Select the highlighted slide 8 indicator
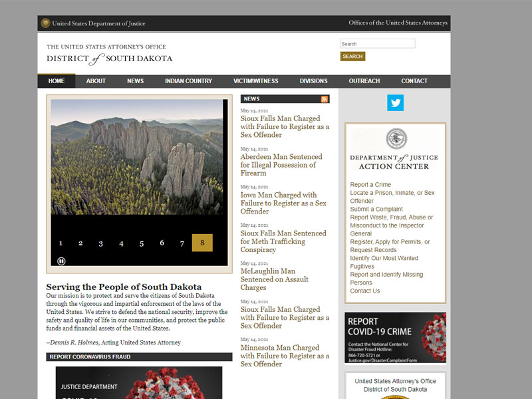Viewport: 532px width, 399px height. tap(201, 243)
